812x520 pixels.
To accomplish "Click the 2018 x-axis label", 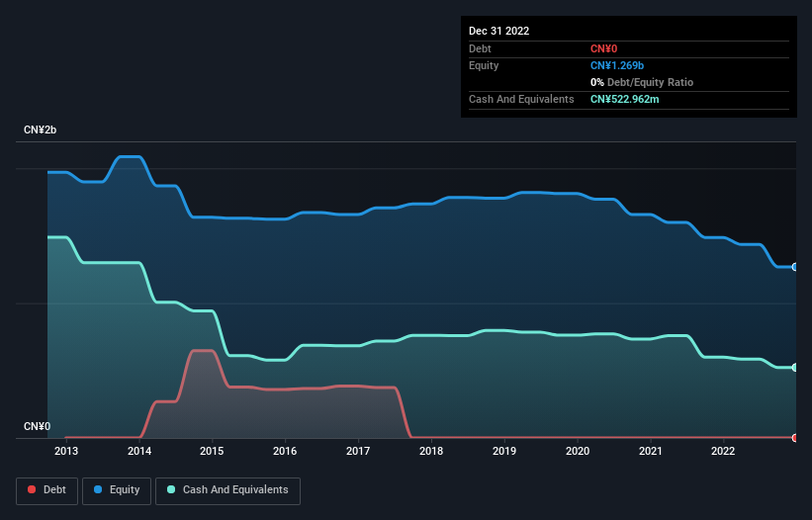I will pyautogui.click(x=431, y=451).
